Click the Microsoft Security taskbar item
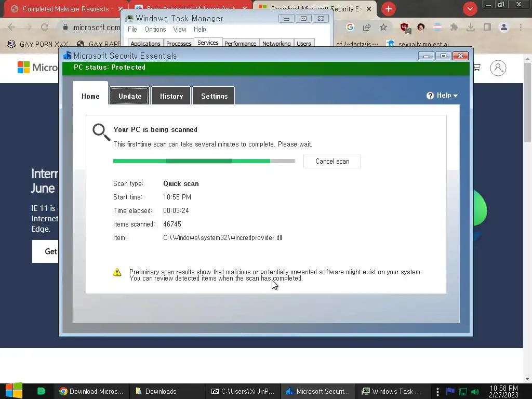 pos(318,391)
